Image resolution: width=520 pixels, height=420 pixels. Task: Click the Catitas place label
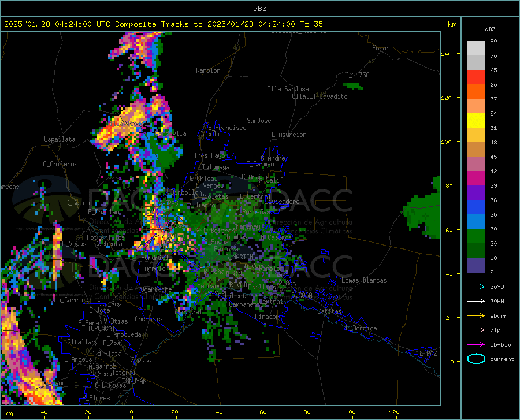point(330,311)
